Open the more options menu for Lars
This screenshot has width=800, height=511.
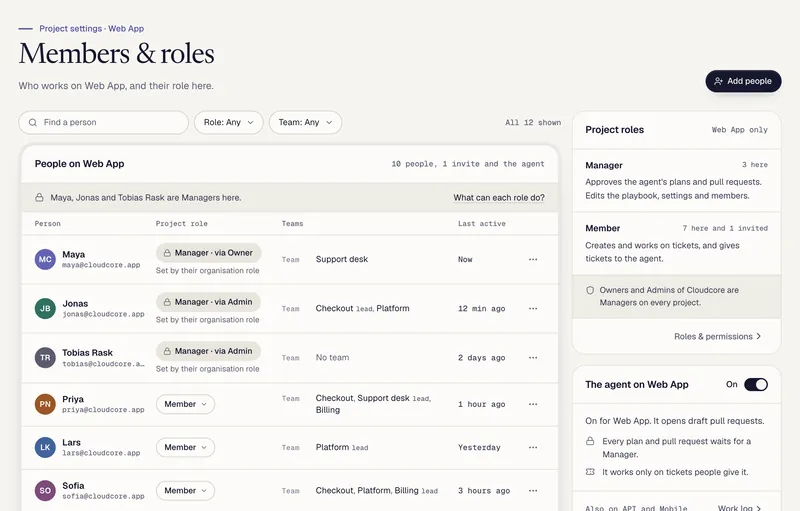(x=533, y=447)
